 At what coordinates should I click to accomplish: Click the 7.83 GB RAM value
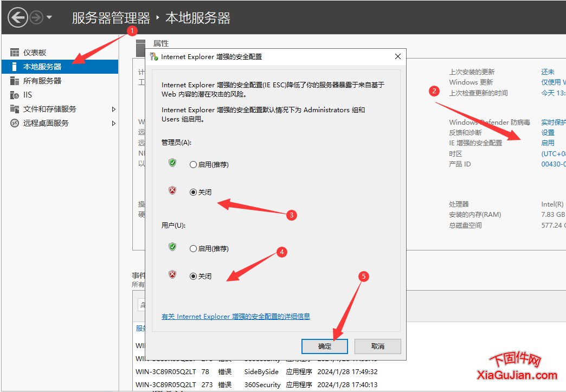tap(553, 215)
